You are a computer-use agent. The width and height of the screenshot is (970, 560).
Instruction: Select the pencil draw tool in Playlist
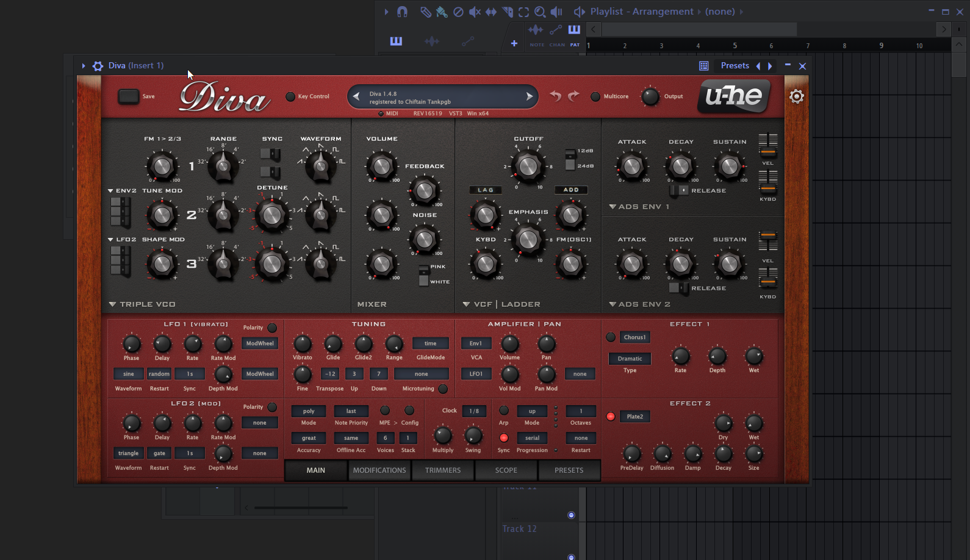click(x=426, y=12)
